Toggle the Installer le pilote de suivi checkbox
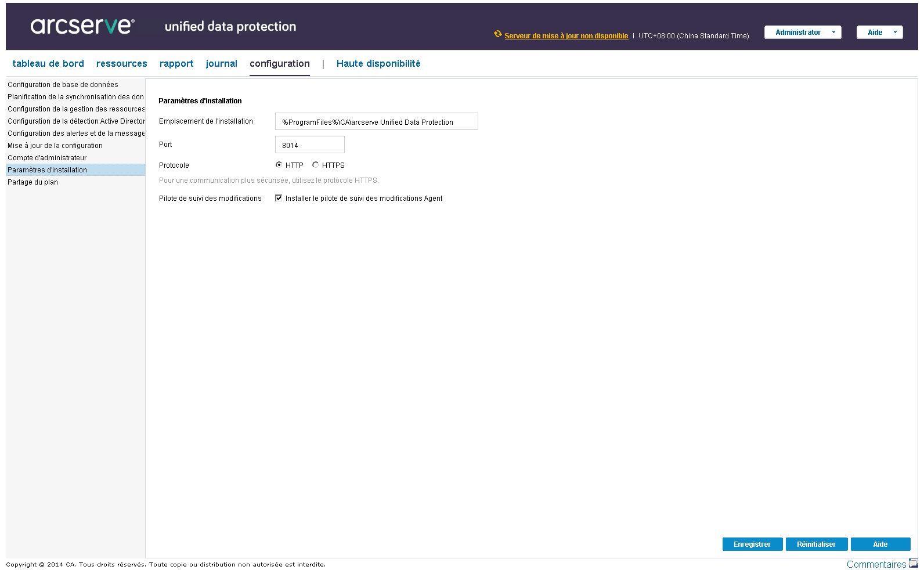This screenshot has width=924, height=570. click(x=279, y=198)
